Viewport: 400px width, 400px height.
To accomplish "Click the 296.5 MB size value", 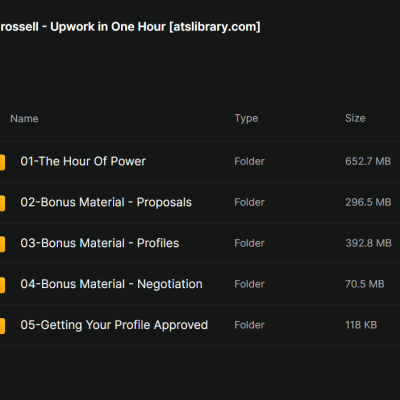I will pyautogui.click(x=368, y=202).
